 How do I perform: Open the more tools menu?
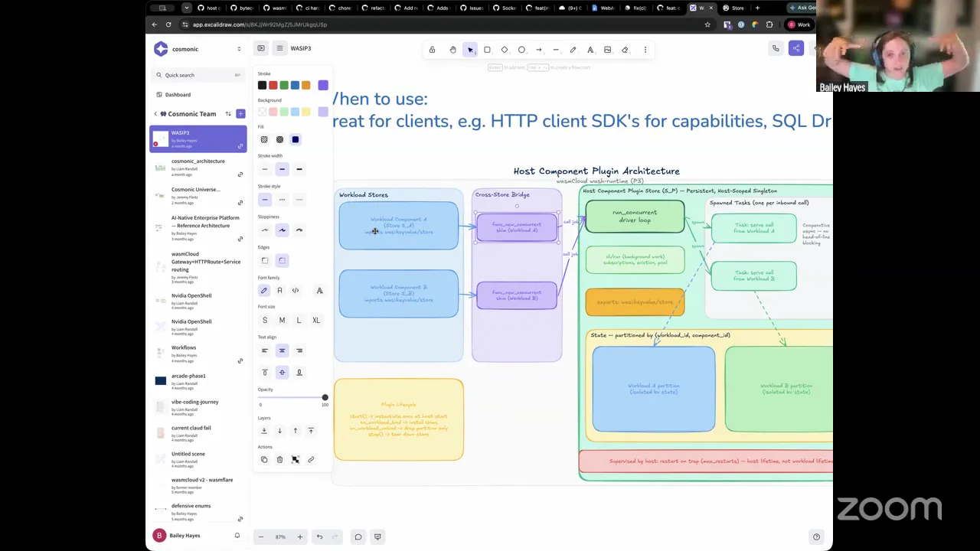(x=645, y=50)
